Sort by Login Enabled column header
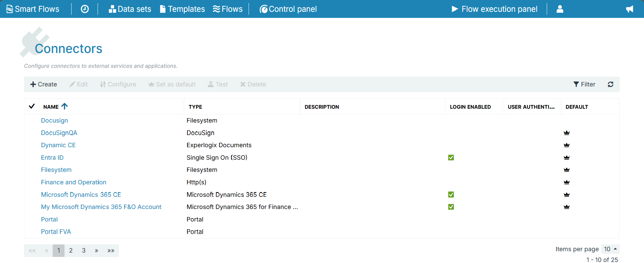This screenshot has height=263, width=644. click(470, 107)
